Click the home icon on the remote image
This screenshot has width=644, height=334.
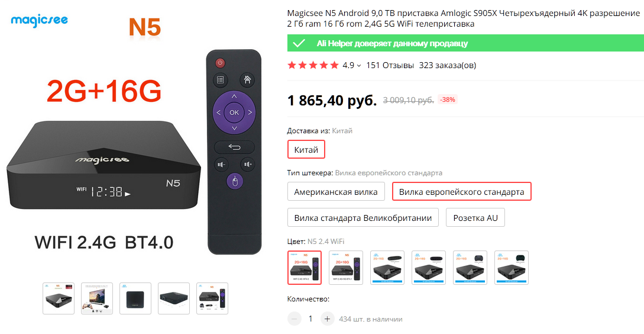(x=247, y=79)
